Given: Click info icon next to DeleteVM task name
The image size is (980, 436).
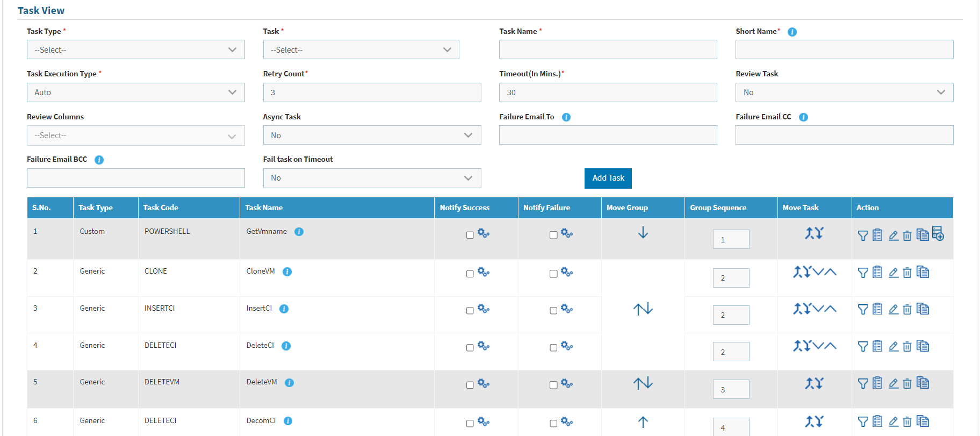Looking at the screenshot, I should 289,383.
